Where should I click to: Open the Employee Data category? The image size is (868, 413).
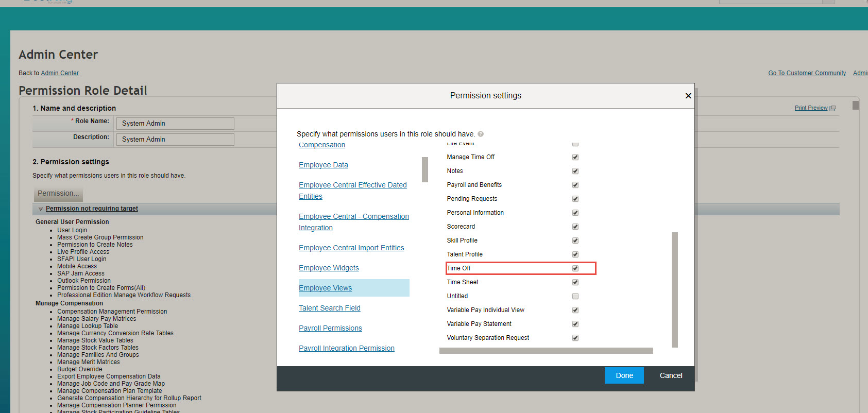pyautogui.click(x=324, y=165)
